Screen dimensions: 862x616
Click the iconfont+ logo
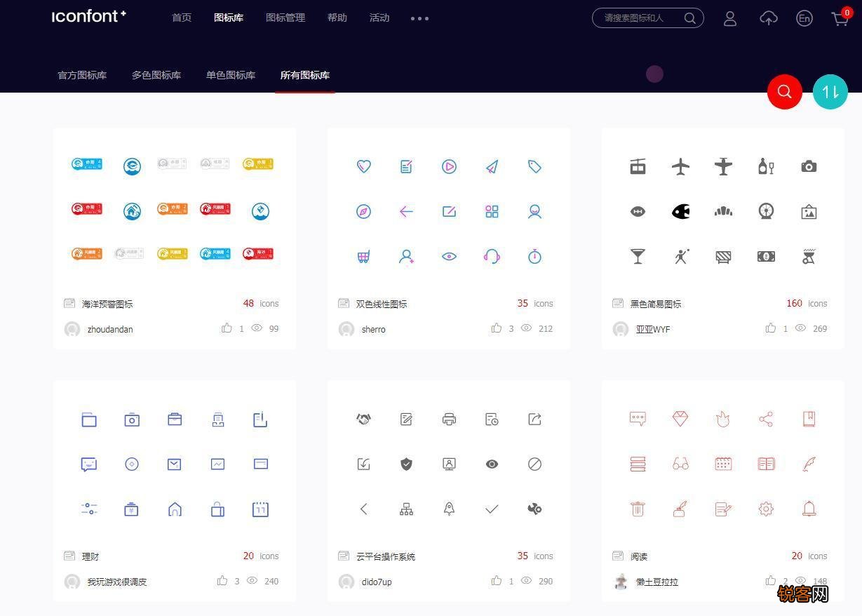pos(89,16)
